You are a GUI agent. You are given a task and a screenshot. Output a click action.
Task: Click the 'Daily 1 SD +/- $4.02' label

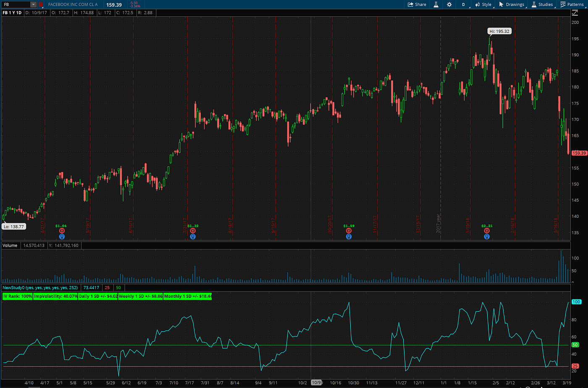point(98,296)
